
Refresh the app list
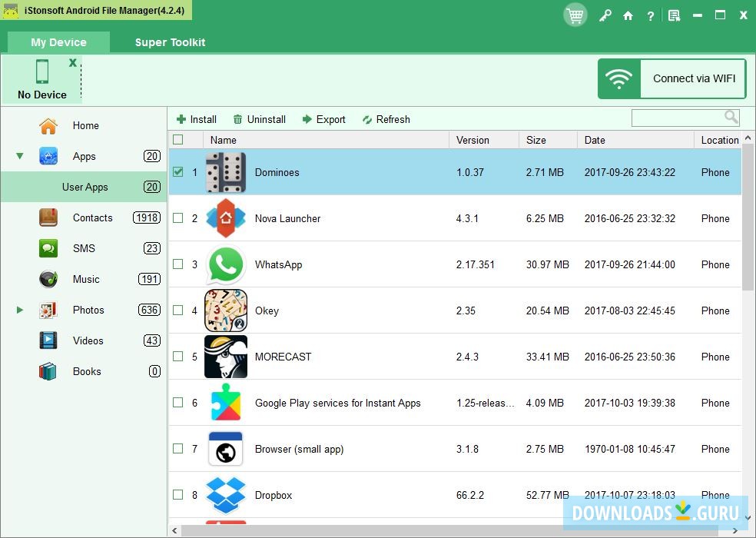(x=386, y=119)
